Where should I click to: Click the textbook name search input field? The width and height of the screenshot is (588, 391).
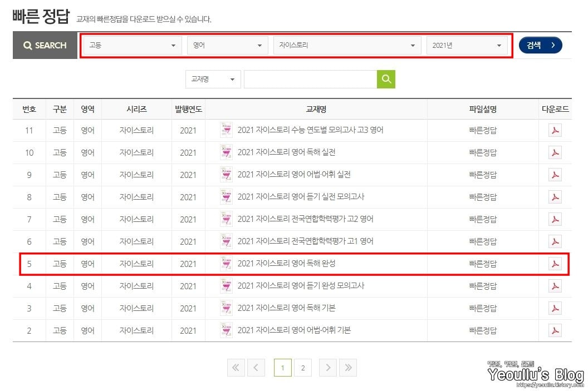pyautogui.click(x=311, y=79)
